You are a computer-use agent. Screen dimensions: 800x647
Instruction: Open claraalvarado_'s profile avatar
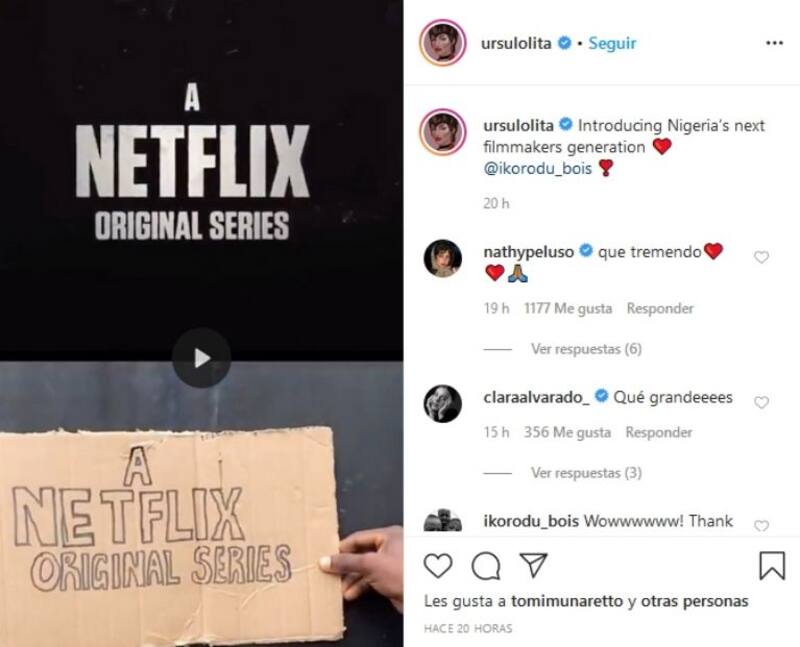[443, 404]
